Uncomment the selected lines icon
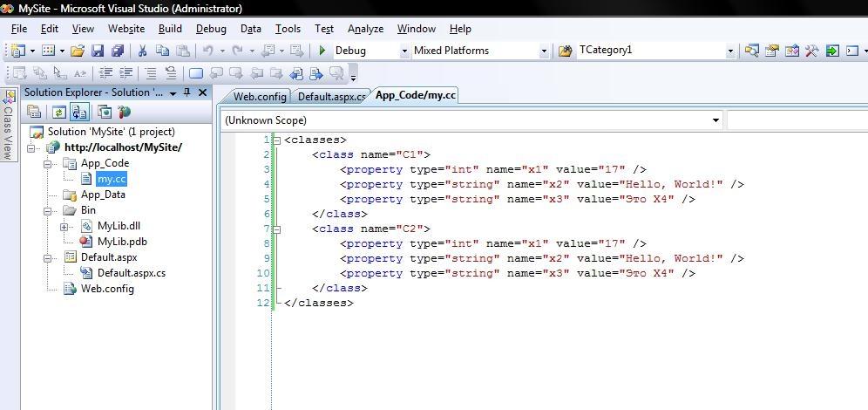The height and width of the screenshot is (410, 868). (171, 72)
